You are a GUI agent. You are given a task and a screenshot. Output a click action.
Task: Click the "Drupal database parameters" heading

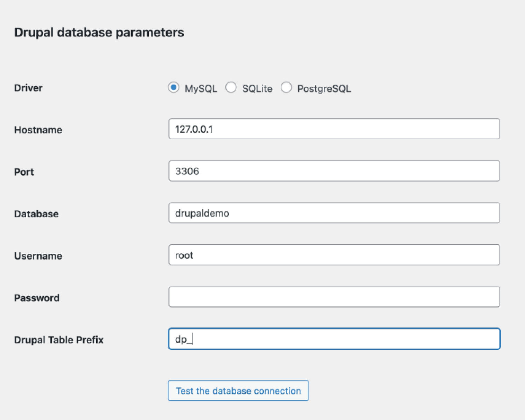(x=99, y=33)
